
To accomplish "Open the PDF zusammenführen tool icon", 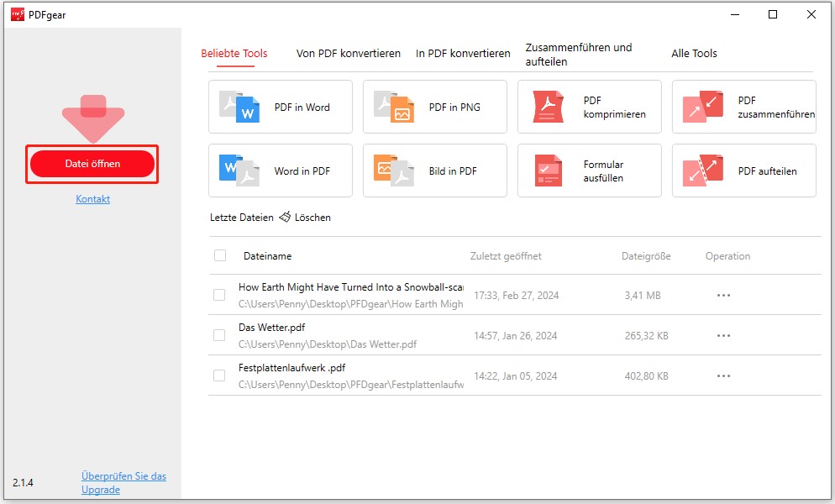I will tap(701, 107).
